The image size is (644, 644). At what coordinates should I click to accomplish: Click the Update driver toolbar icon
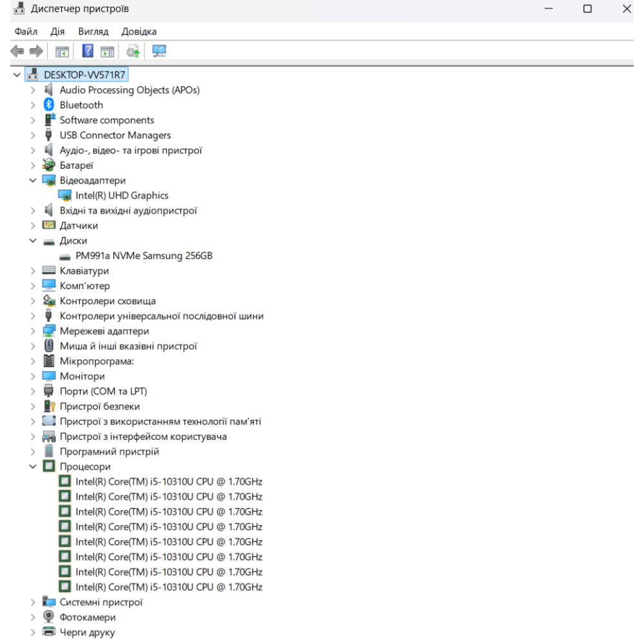coord(137,50)
